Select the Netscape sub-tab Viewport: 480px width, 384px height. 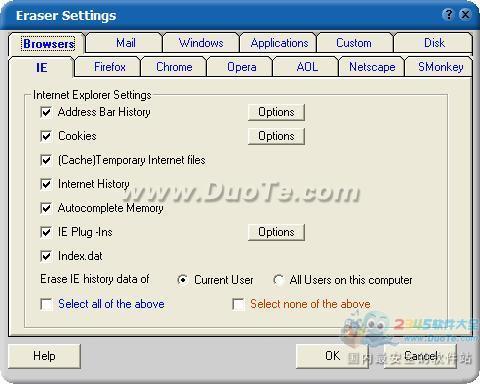click(x=372, y=67)
